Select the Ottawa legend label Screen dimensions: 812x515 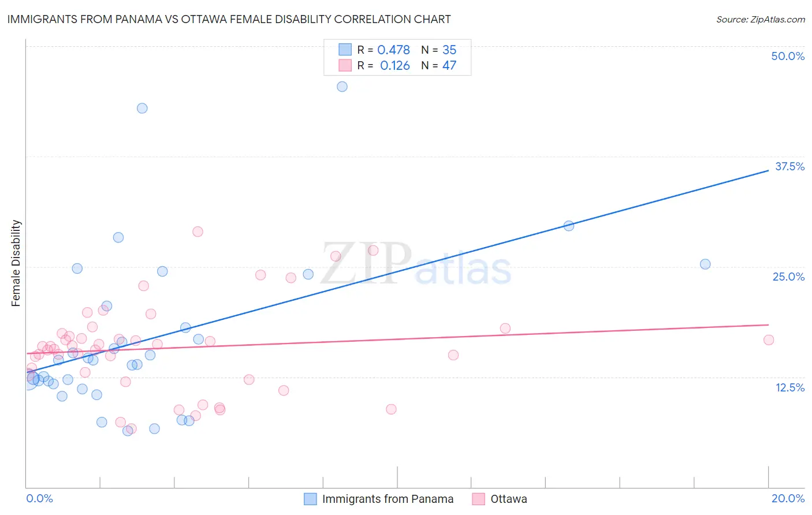(509, 499)
